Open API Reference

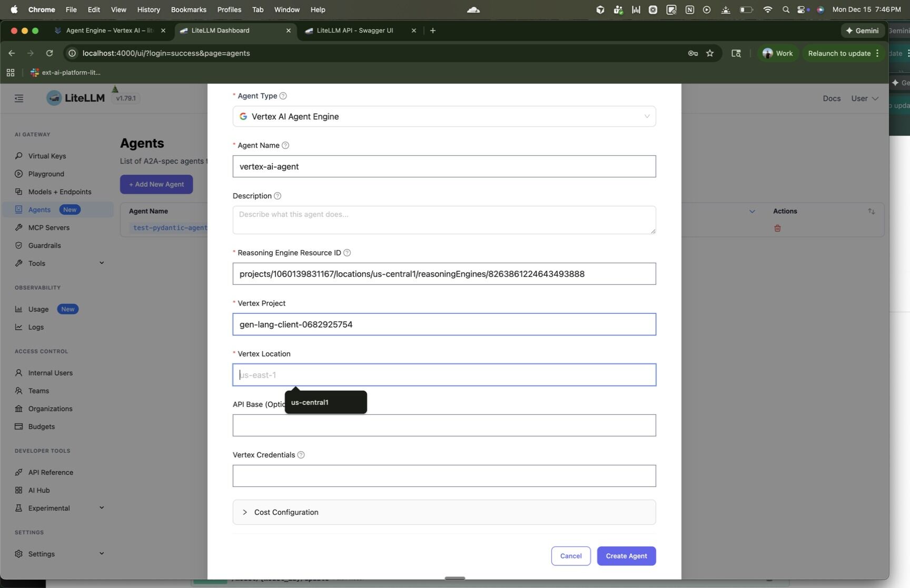(51, 472)
